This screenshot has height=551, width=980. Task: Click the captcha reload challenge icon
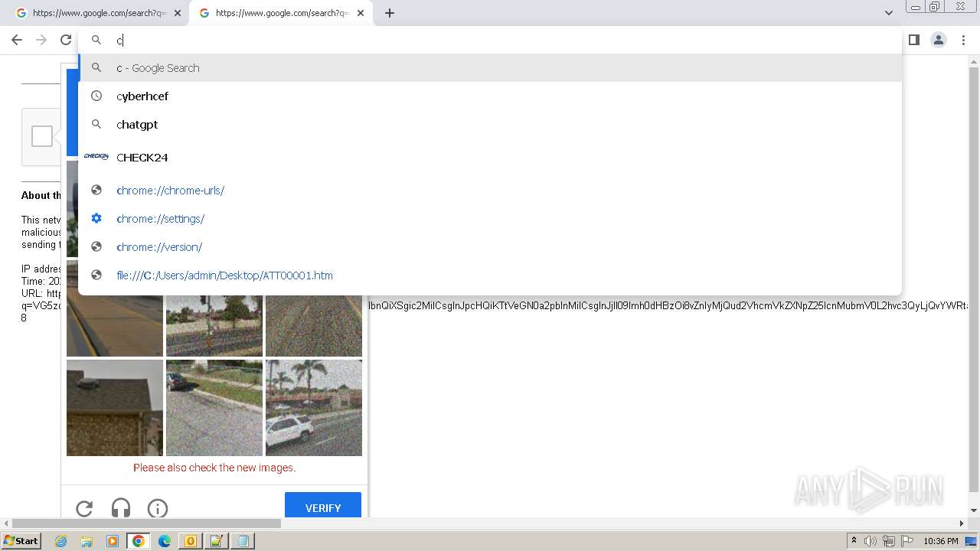coord(84,508)
